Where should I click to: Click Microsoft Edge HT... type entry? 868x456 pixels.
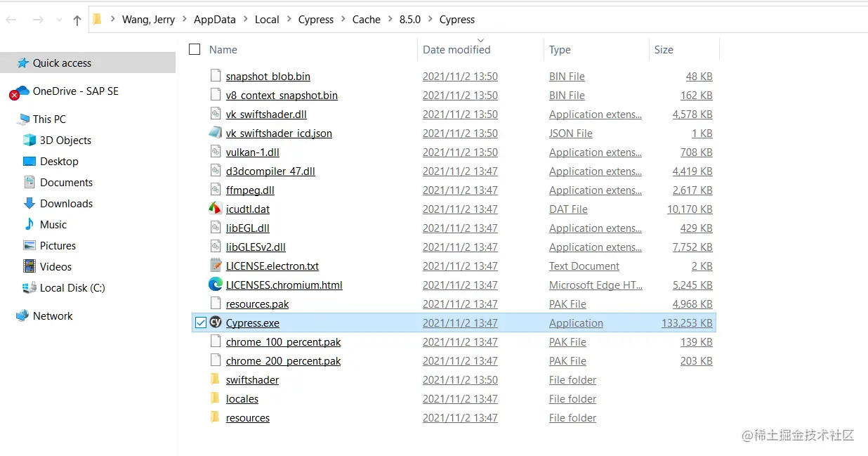[596, 285]
